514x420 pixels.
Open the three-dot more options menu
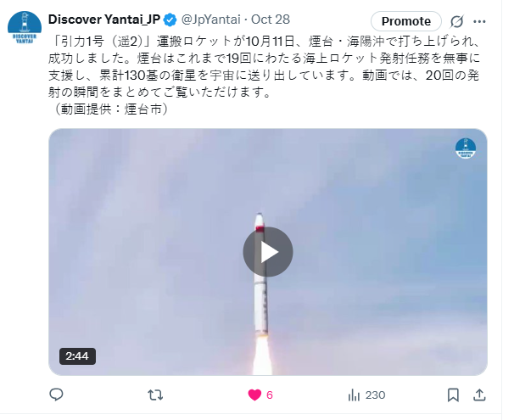pyautogui.click(x=479, y=22)
